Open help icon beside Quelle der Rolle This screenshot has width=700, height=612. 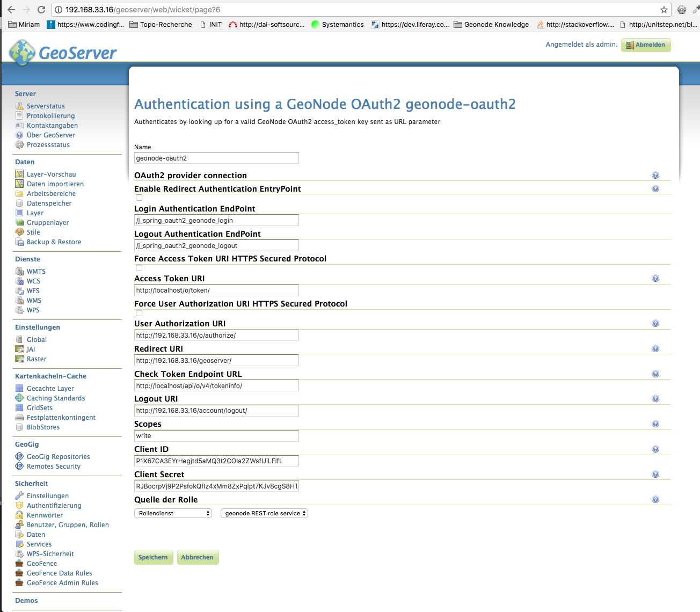pos(655,500)
